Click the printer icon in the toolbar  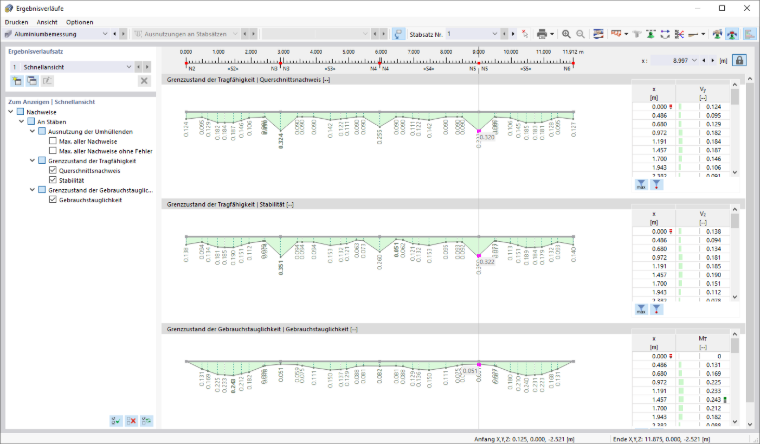[x=542, y=34]
